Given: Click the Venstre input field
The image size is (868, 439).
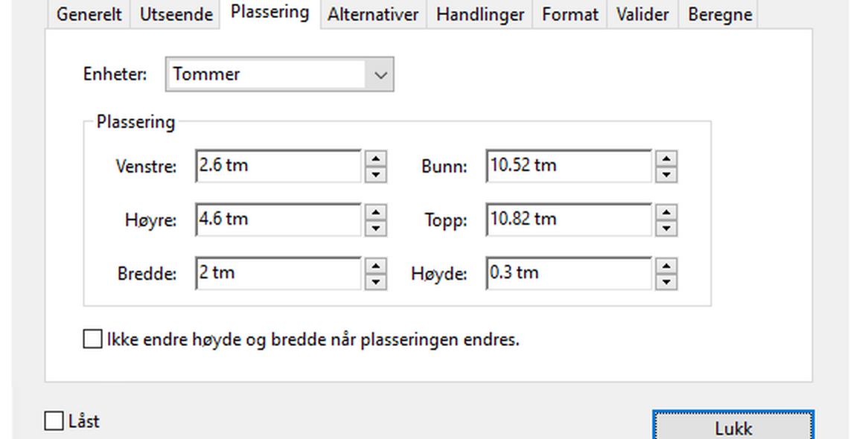Looking at the screenshot, I should click(278, 166).
